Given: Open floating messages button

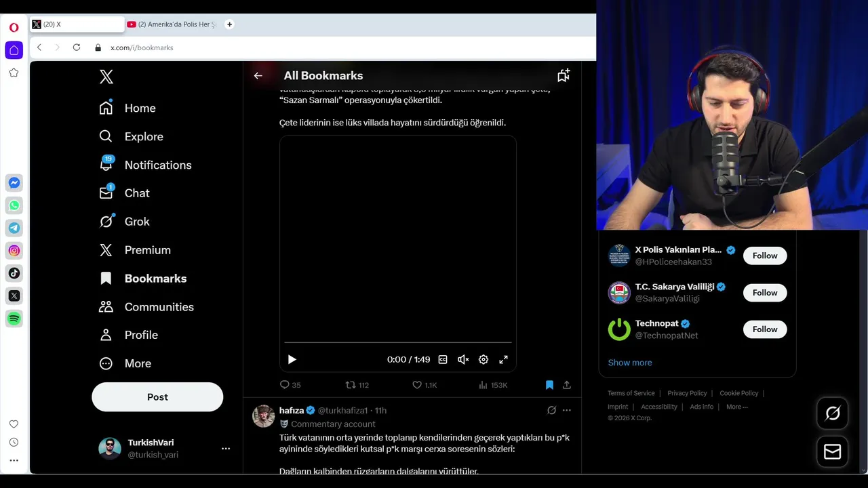Looking at the screenshot, I should [833, 452].
